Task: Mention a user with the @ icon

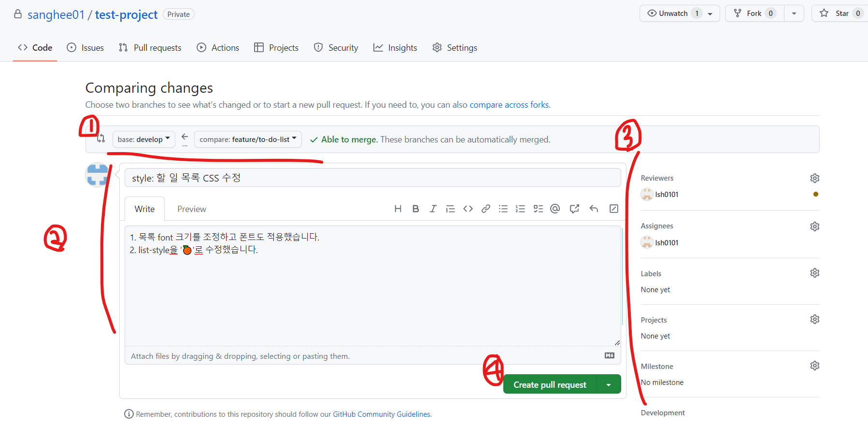Action: (x=555, y=209)
